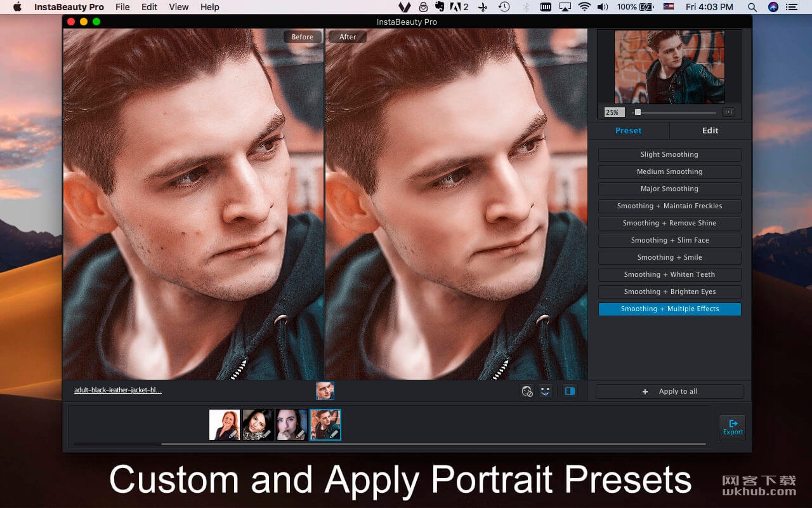Choose Smoothing + Slim Face preset
The height and width of the screenshot is (508, 812).
coord(669,240)
